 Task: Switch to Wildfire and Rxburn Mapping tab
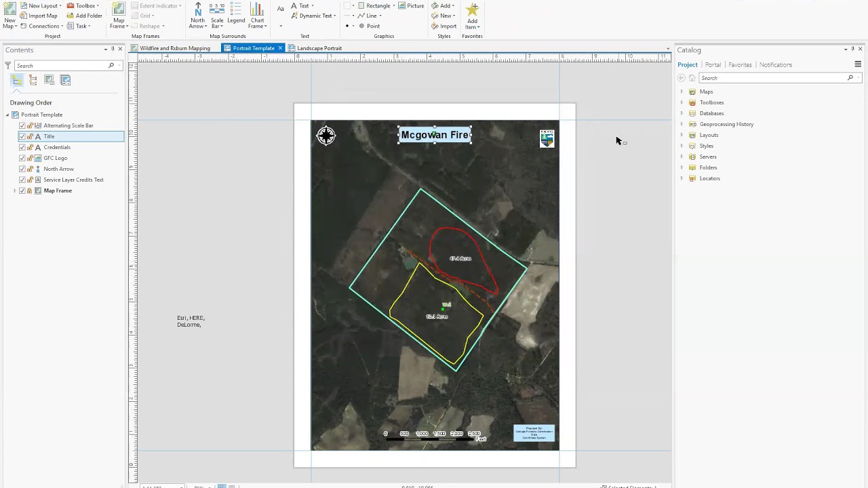[171, 48]
